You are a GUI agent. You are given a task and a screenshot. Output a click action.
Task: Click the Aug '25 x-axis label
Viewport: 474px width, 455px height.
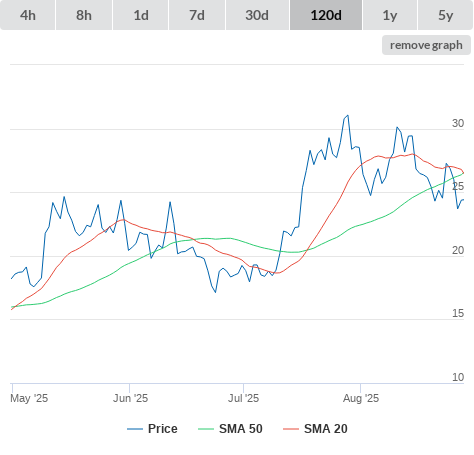point(361,398)
